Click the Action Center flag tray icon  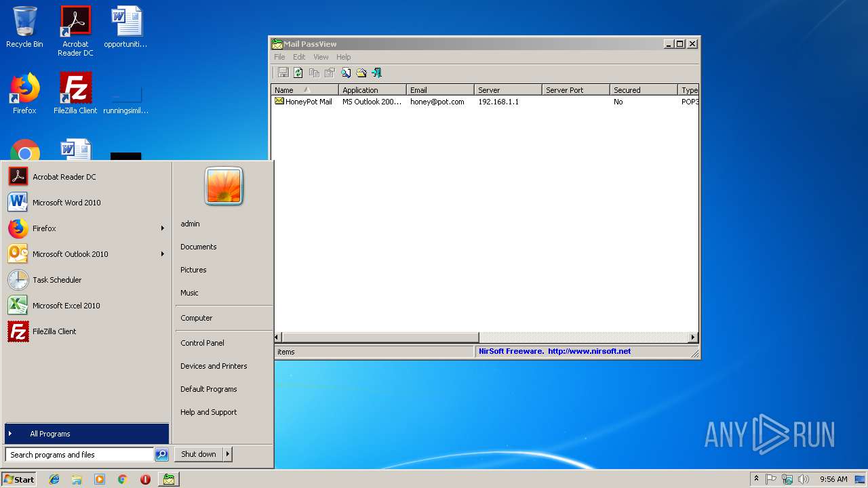pos(771,479)
